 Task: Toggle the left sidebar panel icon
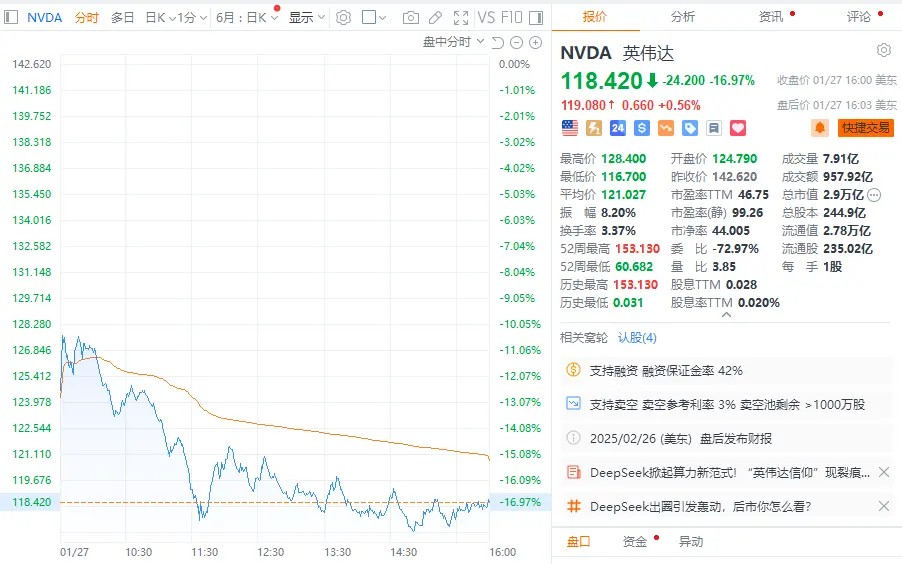[x=11, y=17]
